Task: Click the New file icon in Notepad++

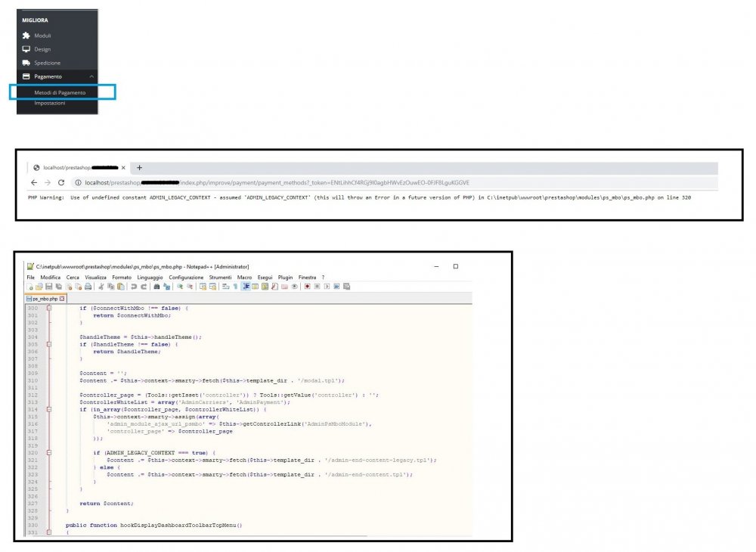Action: tap(30, 287)
